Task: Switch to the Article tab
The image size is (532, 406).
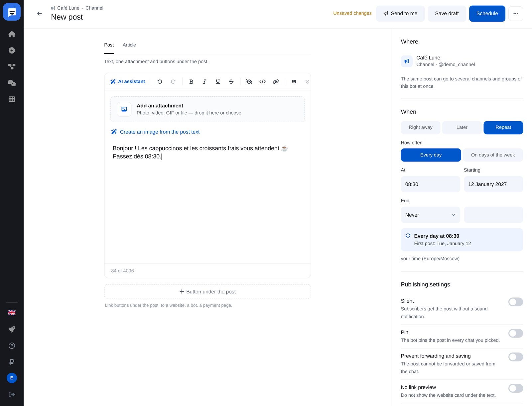Action: pyautogui.click(x=129, y=45)
